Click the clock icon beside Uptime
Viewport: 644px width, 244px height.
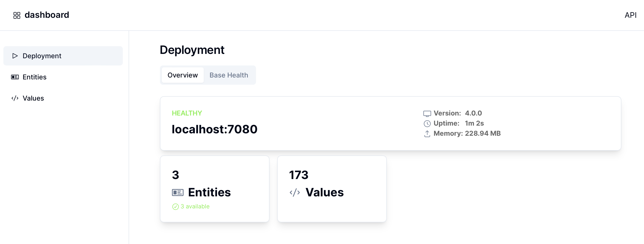(427, 124)
